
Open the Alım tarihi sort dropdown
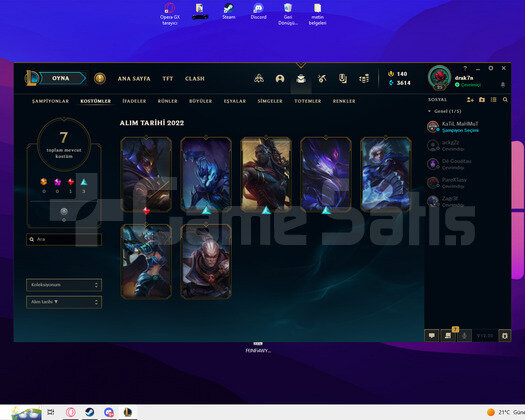[64, 302]
